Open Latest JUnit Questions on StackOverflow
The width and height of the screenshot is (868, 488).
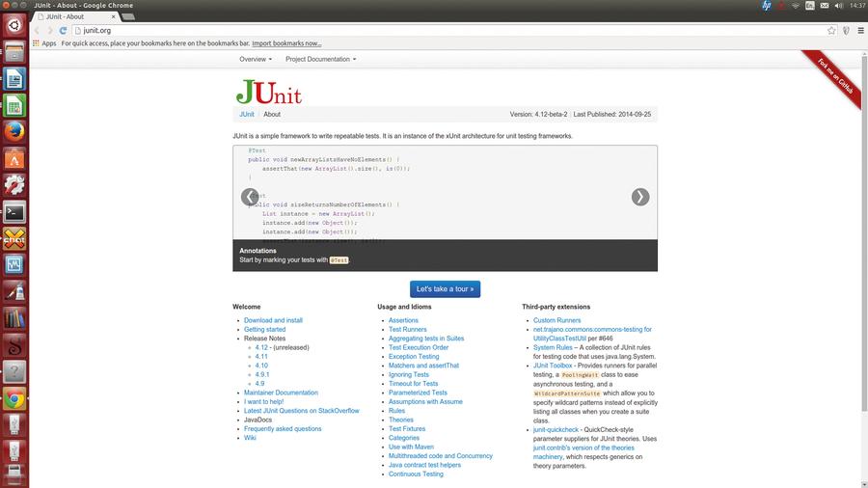click(x=301, y=411)
